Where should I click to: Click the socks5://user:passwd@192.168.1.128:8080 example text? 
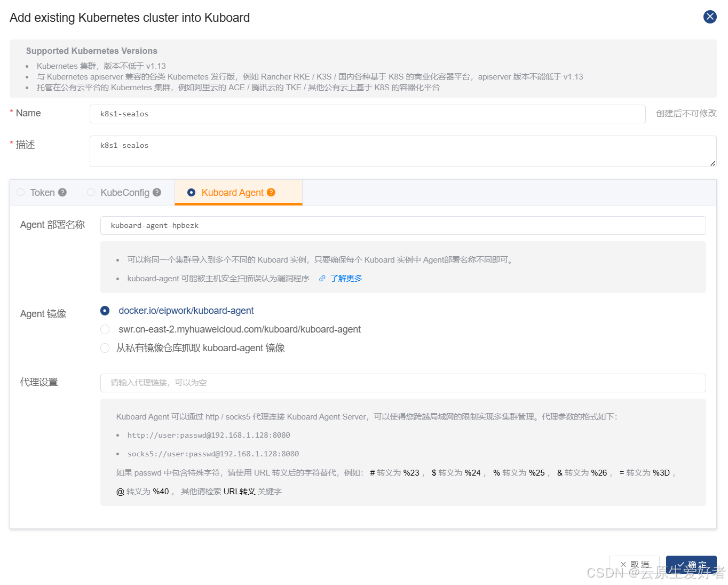[213, 454]
